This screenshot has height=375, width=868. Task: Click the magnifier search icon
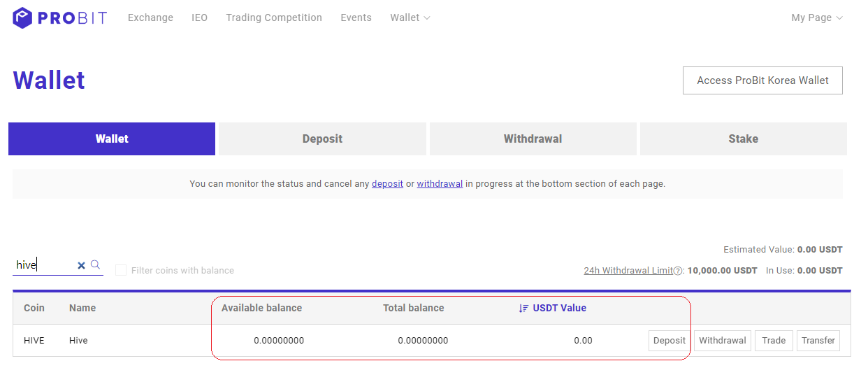96,264
